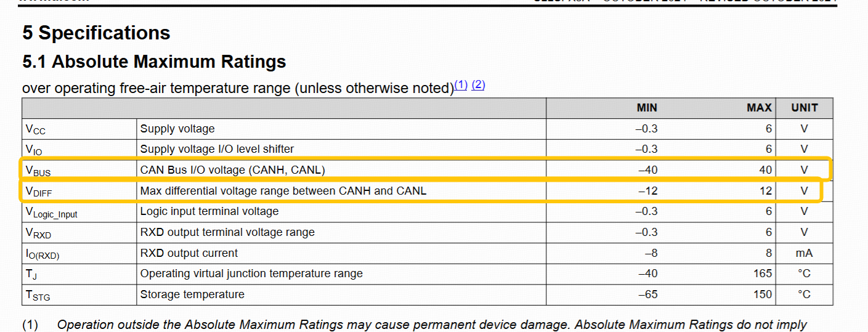The width and height of the screenshot is (868, 332).
Task: Click the '5 Specifications' section heading
Action: pos(96,33)
